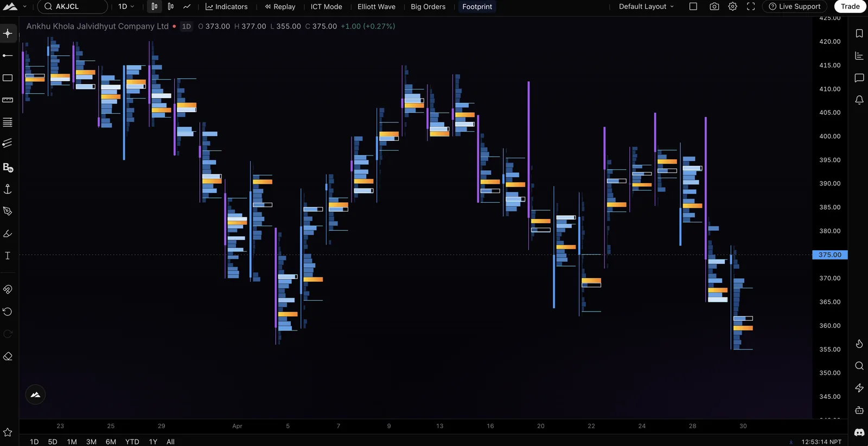Viewport: 868px width, 446px height.
Task: Toggle the single-pane layout square icon
Action: [x=693, y=7]
